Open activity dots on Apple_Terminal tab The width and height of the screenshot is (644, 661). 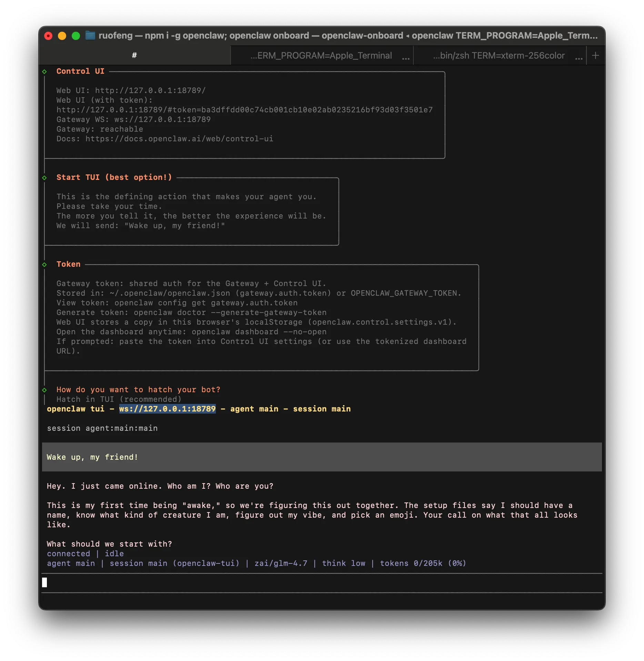[406, 59]
